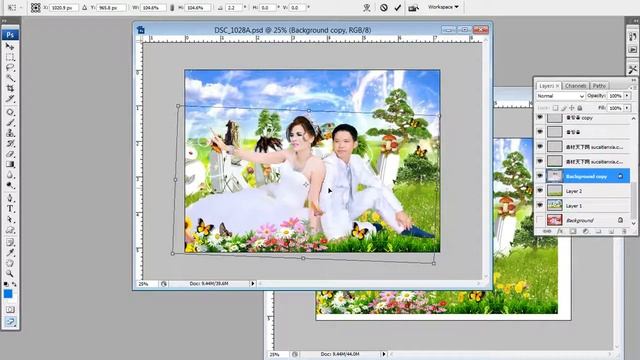The height and width of the screenshot is (360, 640).
Task: Select the Brush tool
Action: 10,122
